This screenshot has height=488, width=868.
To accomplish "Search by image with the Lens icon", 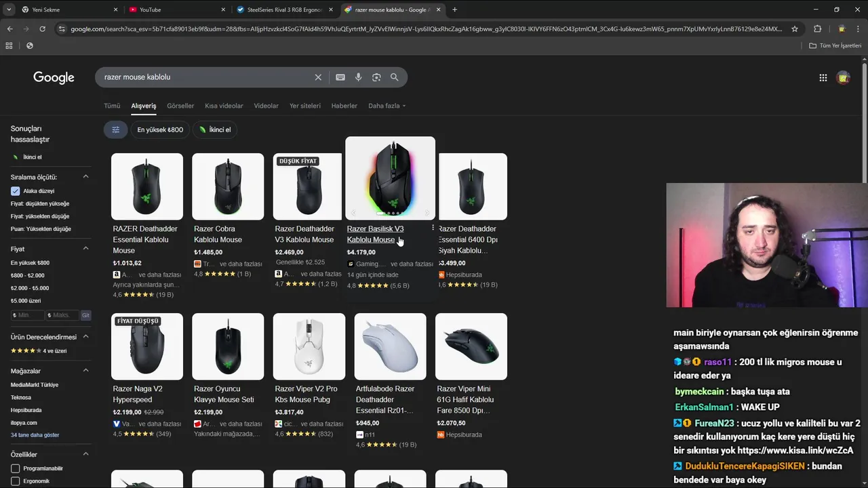I will (x=376, y=77).
